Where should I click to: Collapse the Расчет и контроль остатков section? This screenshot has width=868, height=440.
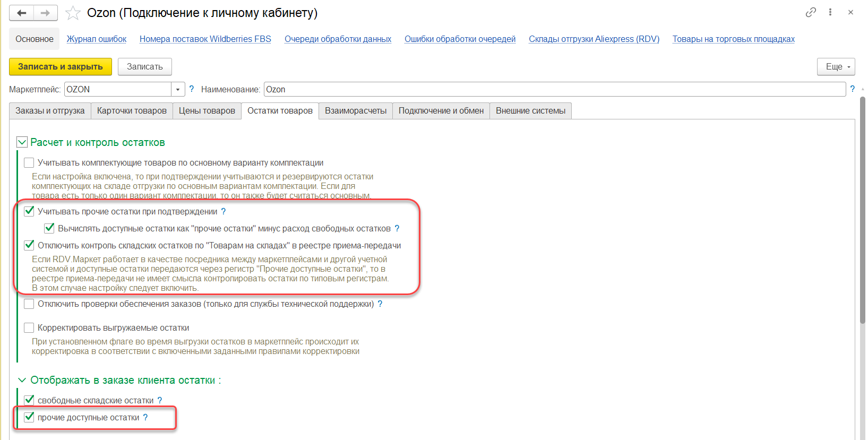[x=22, y=142]
